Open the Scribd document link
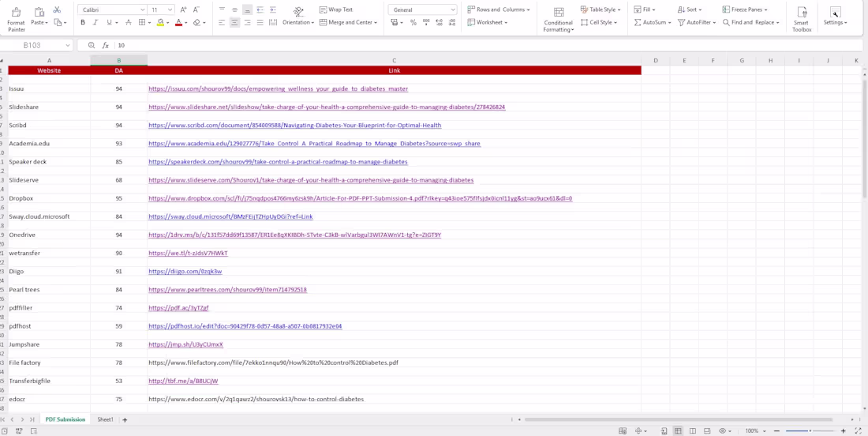Image resolution: width=868 pixels, height=436 pixels. (294, 126)
